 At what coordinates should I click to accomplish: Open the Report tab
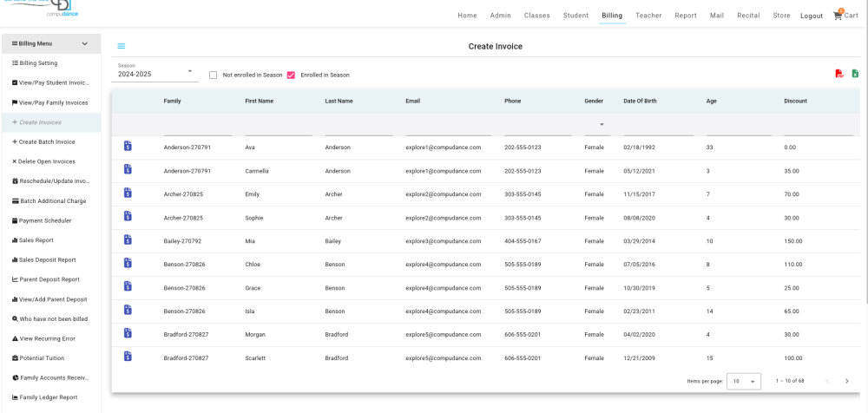[x=686, y=16]
